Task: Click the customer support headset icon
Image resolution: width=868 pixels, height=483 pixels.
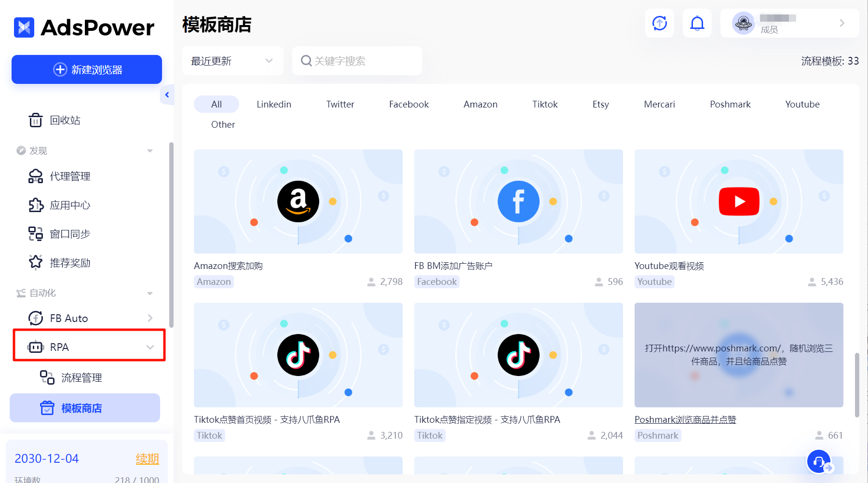Action: click(x=819, y=461)
